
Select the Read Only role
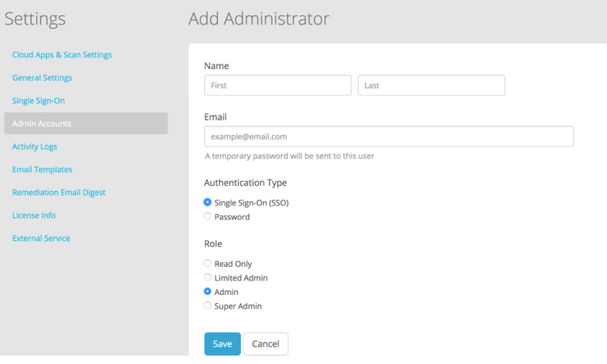click(x=208, y=263)
